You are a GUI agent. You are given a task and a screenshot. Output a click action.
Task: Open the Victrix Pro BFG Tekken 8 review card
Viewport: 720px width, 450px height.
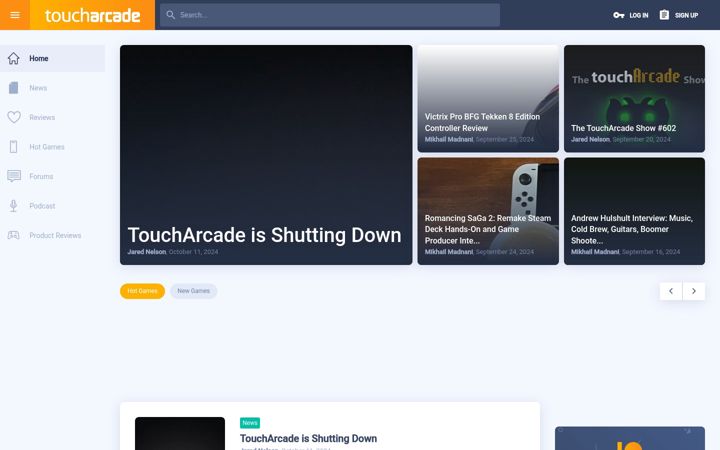488,98
